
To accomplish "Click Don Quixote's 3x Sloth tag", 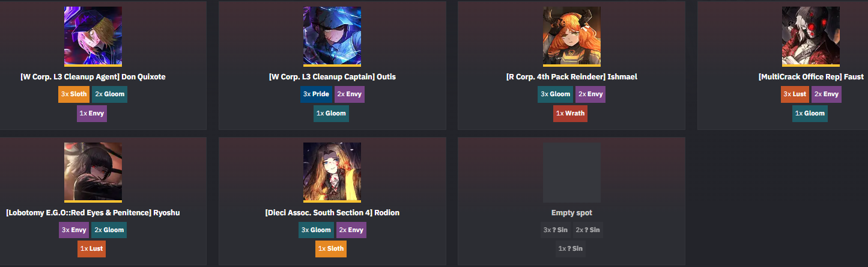I will click(74, 94).
